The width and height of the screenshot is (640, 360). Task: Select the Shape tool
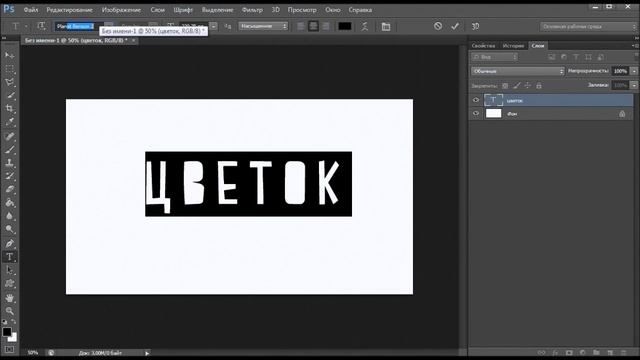point(10,284)
